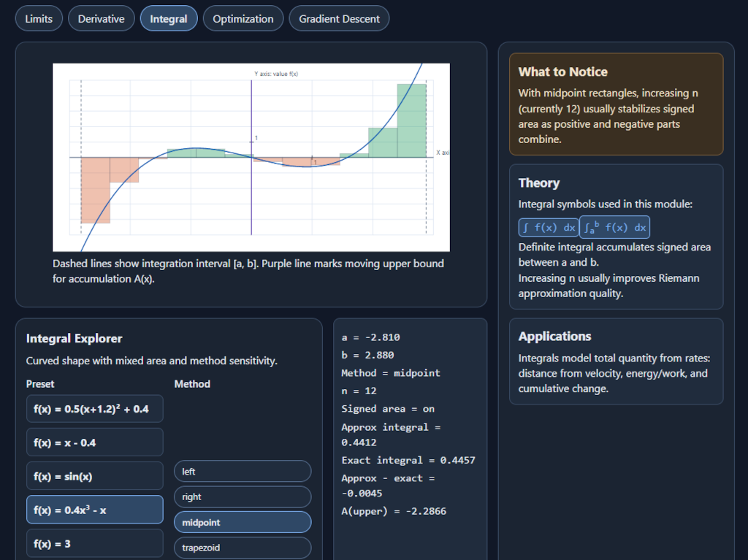This screenshot has height=560, width=748.
Task: Open the Derivative tab
Action: (101, 18)
